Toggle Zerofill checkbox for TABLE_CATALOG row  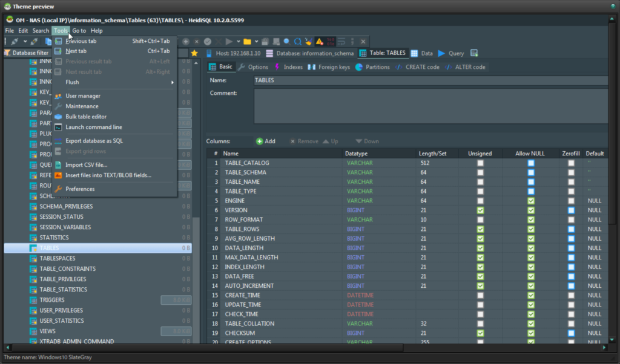pyautogui.click(x=571, y=163)
